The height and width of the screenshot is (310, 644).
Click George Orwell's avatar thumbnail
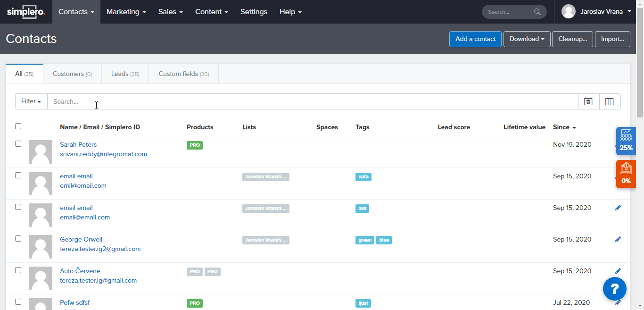41,247
